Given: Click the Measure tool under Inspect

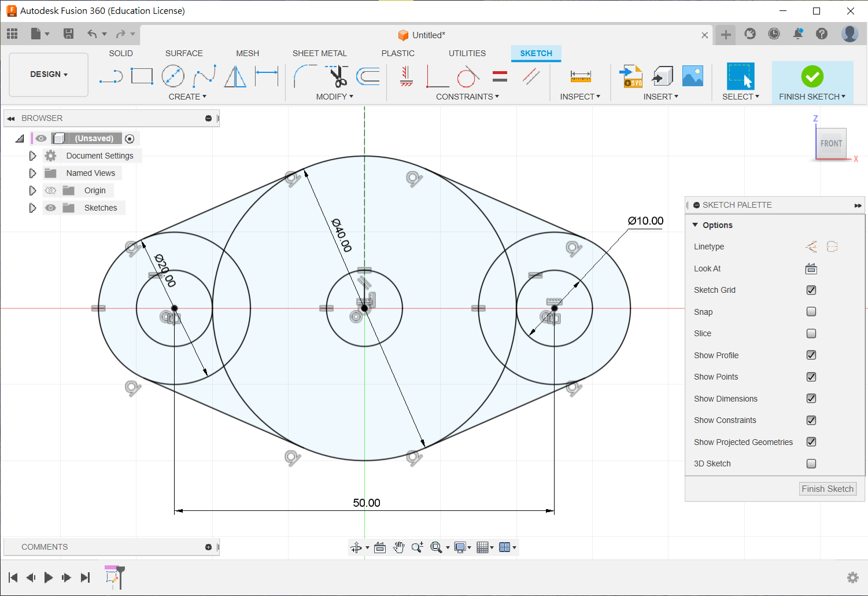Looking at the screenshot, I should [580, 76].
